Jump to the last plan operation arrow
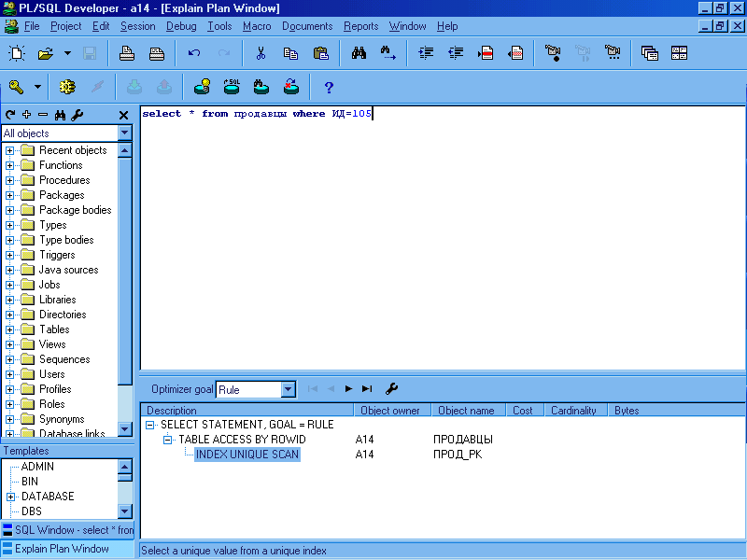 367,388
